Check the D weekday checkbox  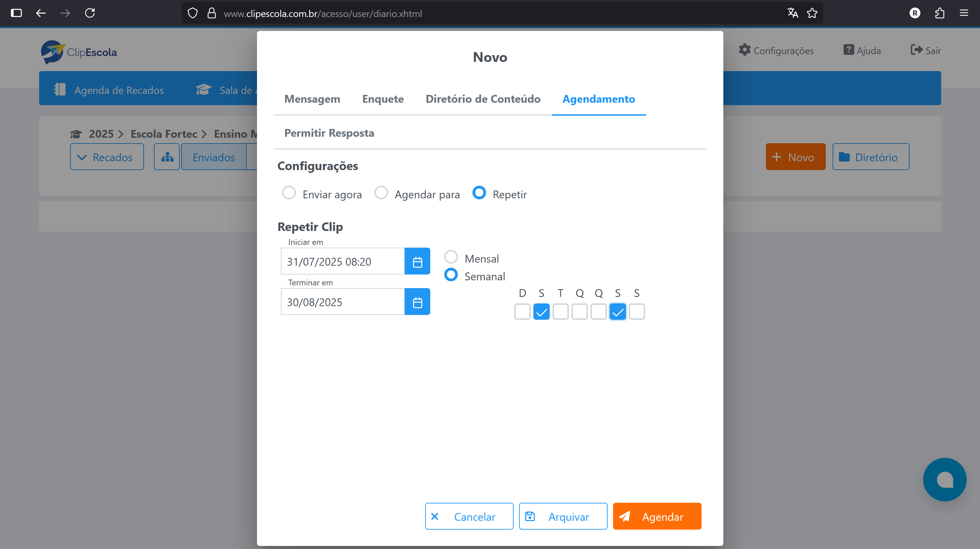[x=522, y=311]
